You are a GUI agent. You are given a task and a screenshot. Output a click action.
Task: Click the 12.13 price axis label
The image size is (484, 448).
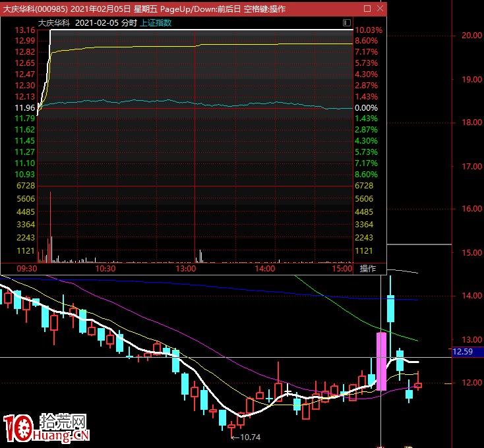(25, 96)
